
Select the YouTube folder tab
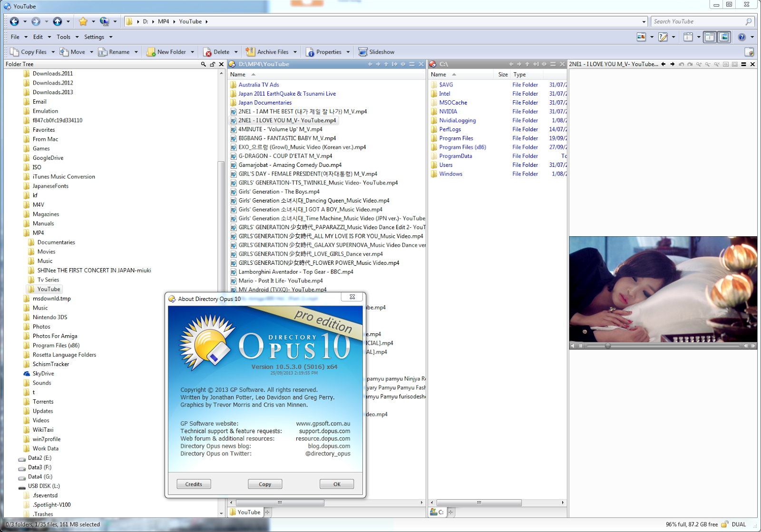[x=245, y=512]
